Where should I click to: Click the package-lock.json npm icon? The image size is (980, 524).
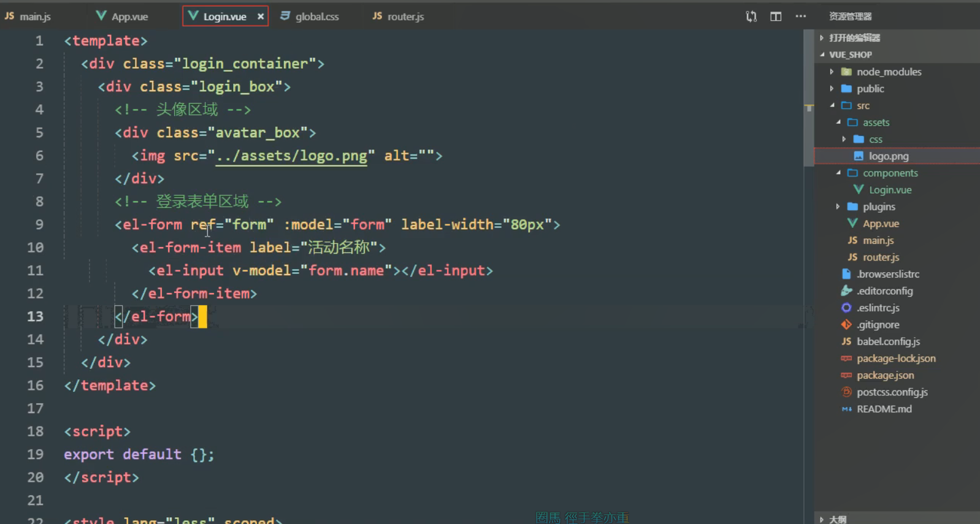pyautogui.click(x=846, y=358)
